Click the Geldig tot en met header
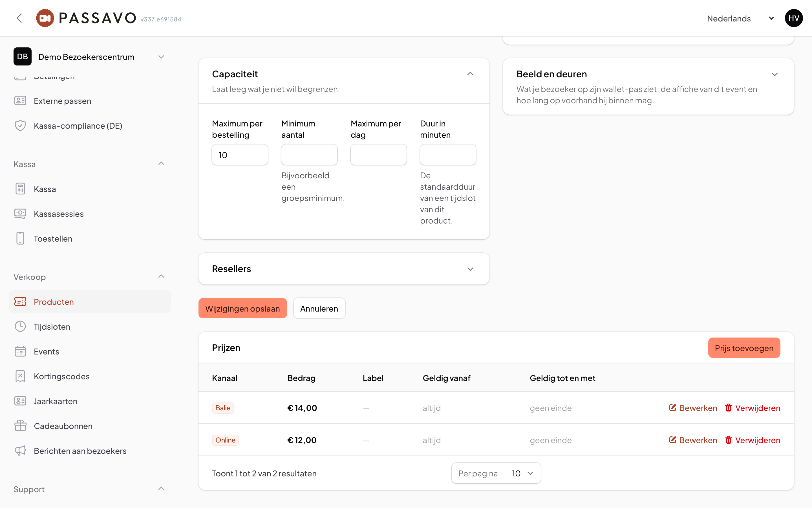The height and width of the screenshot is (508, 812). tap(562, 378)
